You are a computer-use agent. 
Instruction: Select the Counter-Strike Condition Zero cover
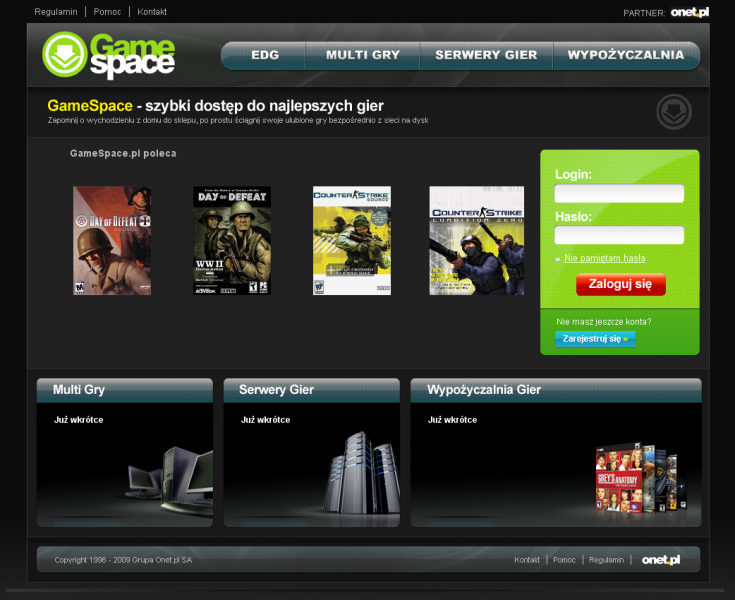tap(477, 240)
